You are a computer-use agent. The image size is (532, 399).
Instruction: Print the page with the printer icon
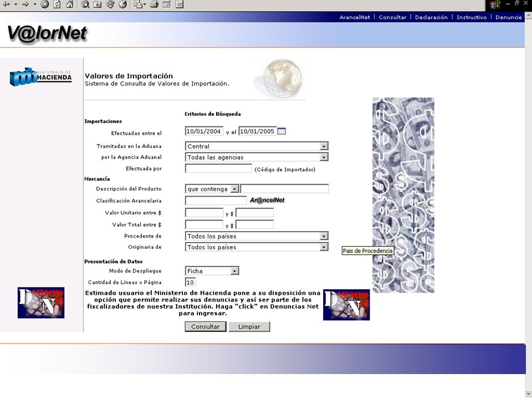(x=155, y=4)
